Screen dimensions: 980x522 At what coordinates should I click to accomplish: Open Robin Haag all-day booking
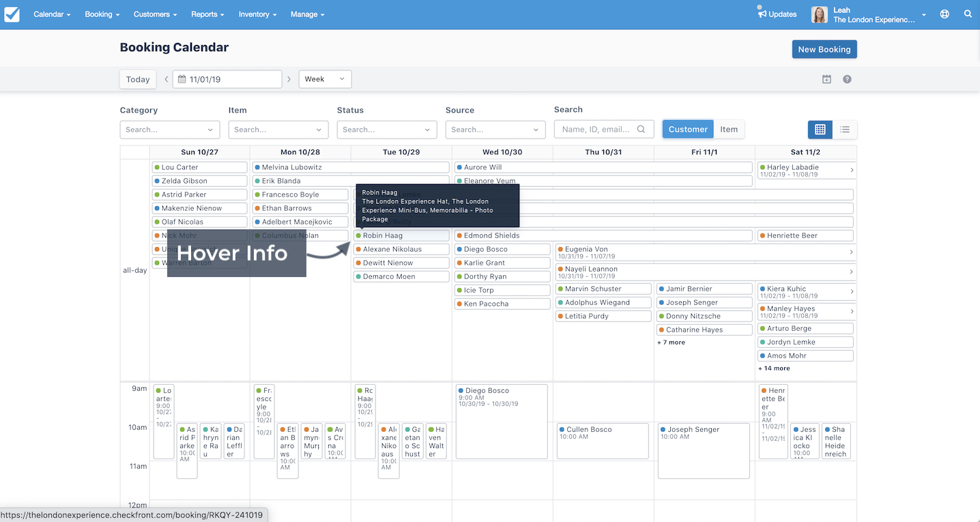click(x=401, y=235)
